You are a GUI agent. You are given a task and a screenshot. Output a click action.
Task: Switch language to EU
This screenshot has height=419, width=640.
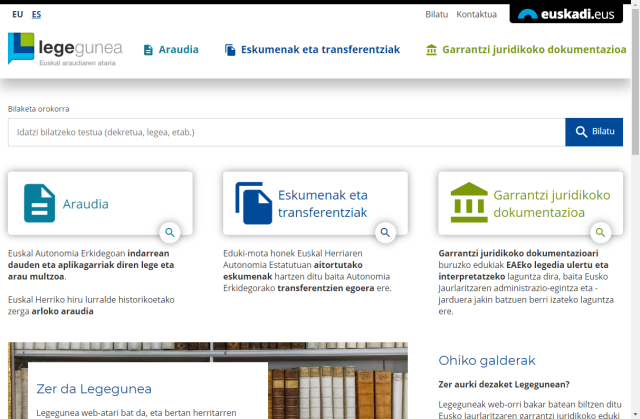click(14, 14)
